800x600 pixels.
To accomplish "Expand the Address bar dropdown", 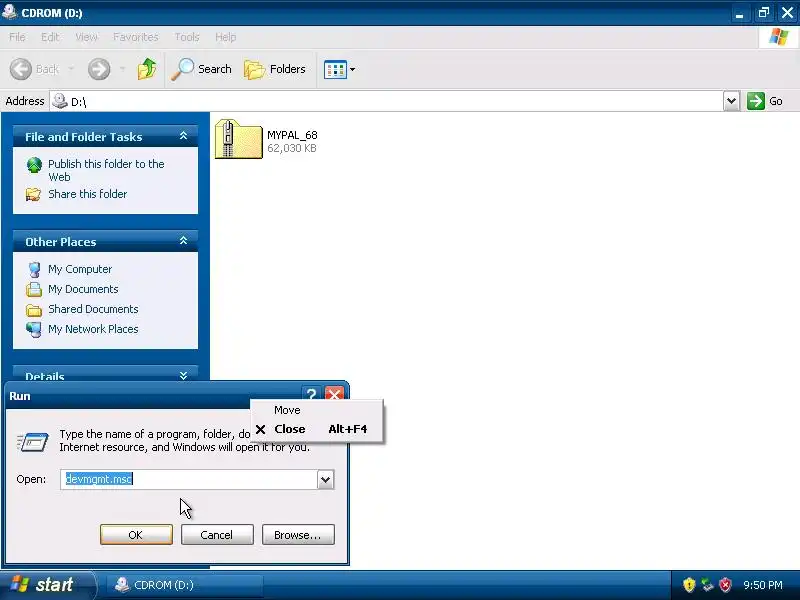I will [x=731, y=101].
